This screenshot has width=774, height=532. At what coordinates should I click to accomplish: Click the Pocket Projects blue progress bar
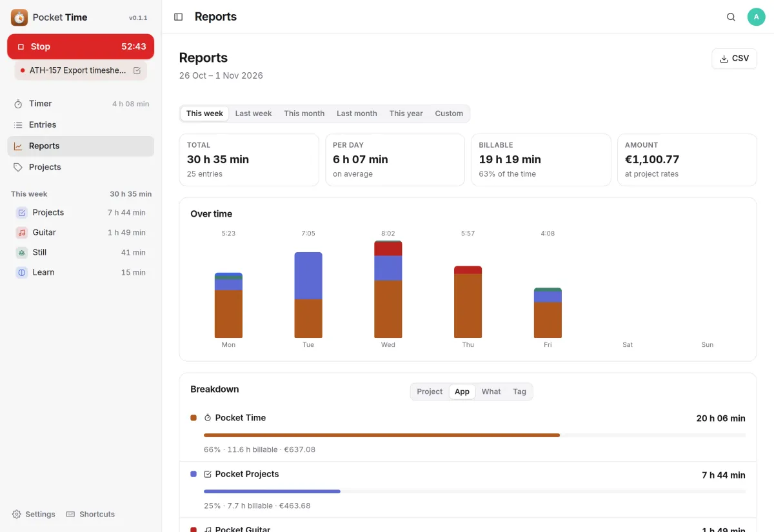coord(272,491)
